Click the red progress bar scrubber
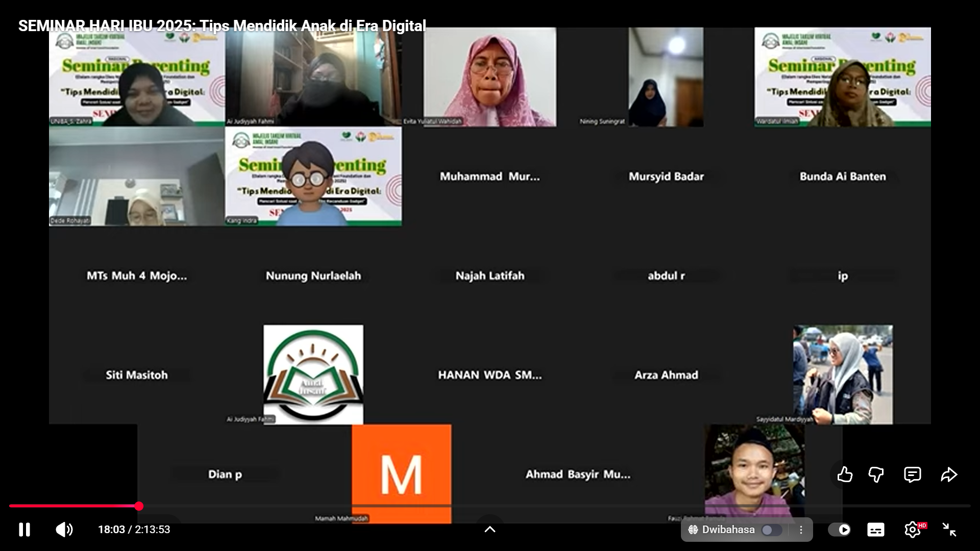This screenshot has height=551, width=980. tap(139, 506)
